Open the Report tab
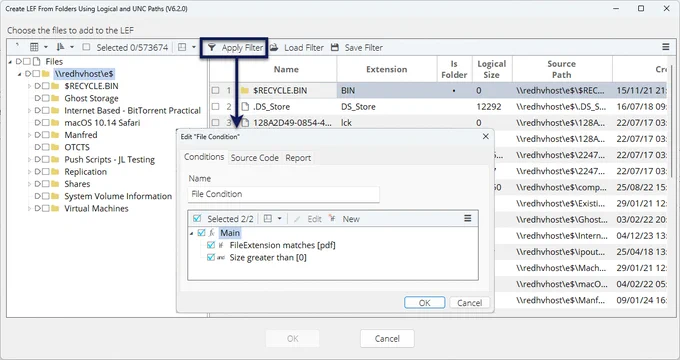 click(298, 158)
